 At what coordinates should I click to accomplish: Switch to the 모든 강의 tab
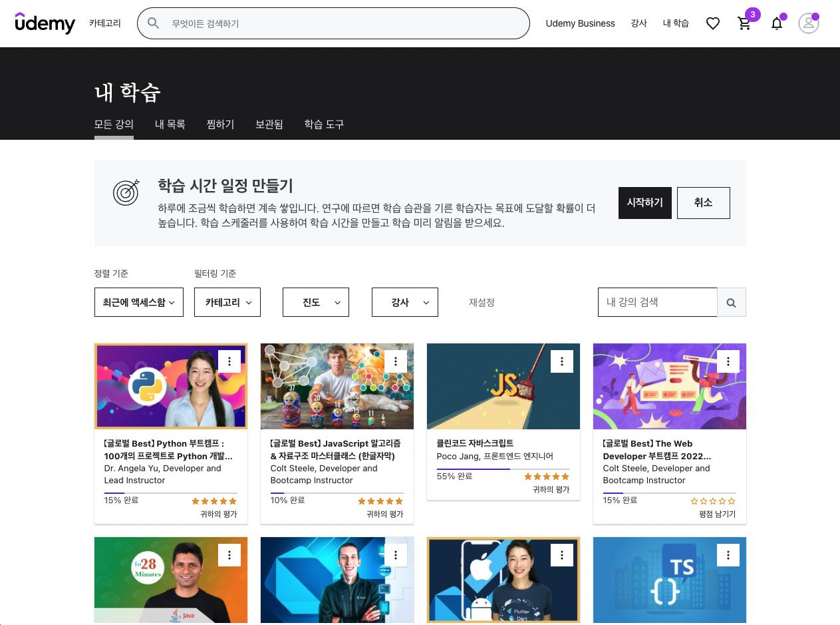114,124
